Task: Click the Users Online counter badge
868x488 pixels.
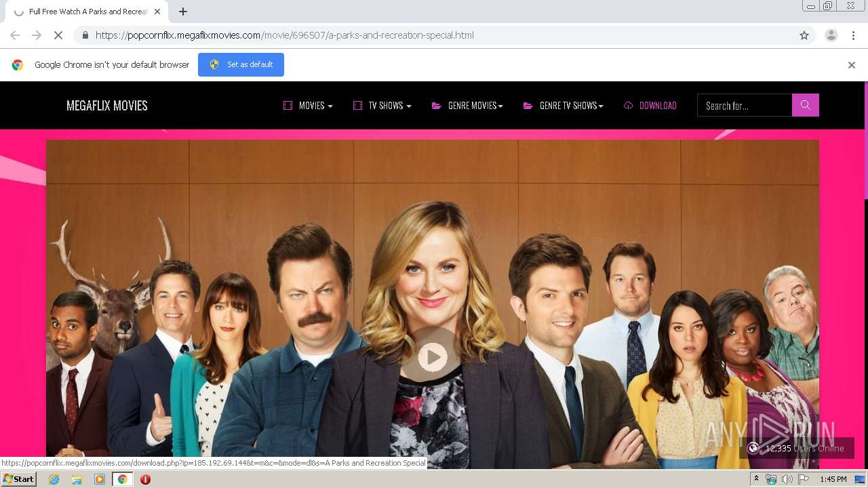Action: 797,448
